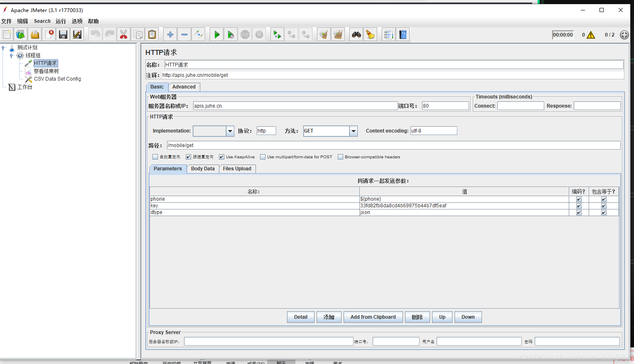Click the Close test plan icon
The image size is (634, 364).
click(x=49, y=34)
